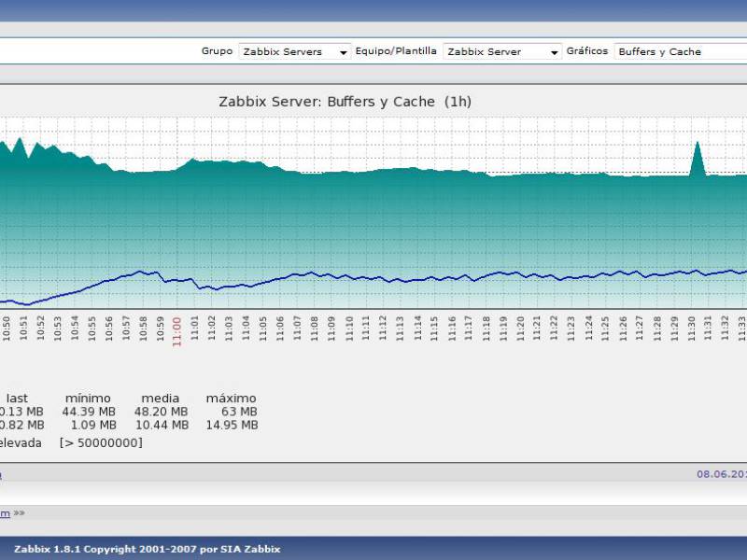
Task: Click the 11:30 label on the time axis
Action: (x=692, y=327)
